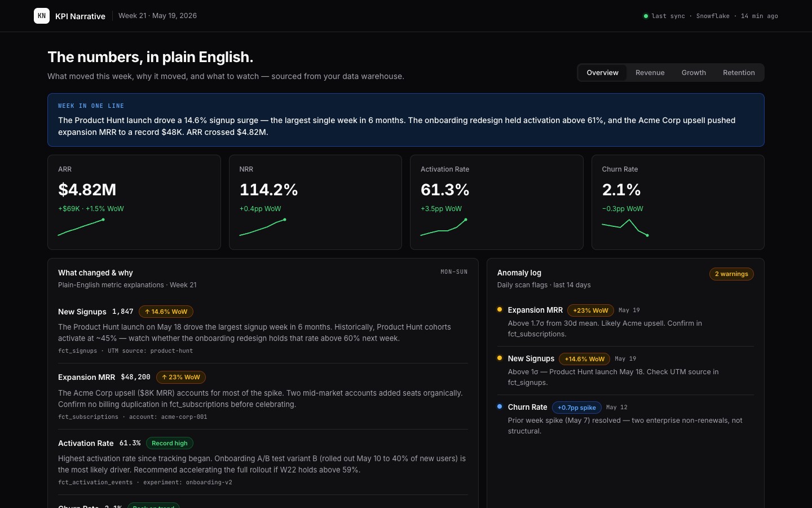Click the blue Churn Rate anomaly dot
This screenshot has height=508, width=812.
tap(500, 406)
